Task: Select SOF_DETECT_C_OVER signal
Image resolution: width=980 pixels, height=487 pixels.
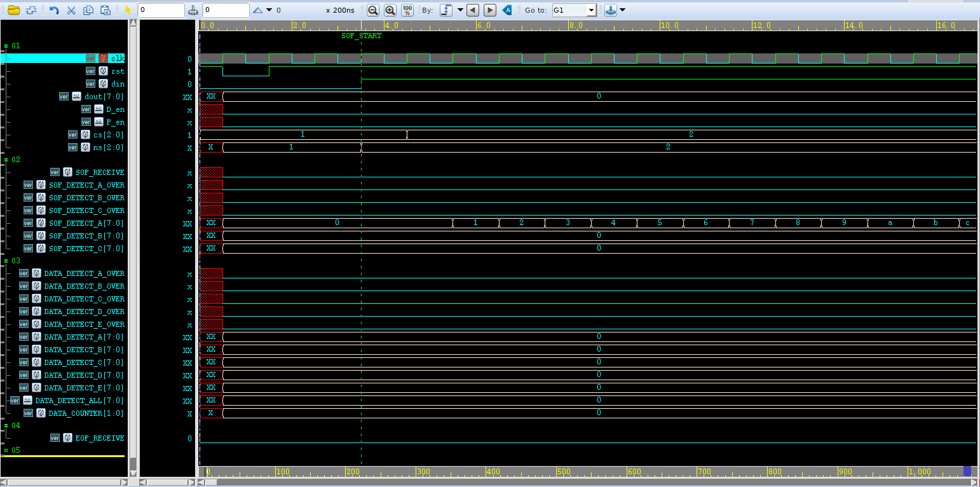Action: click(86, 210)
